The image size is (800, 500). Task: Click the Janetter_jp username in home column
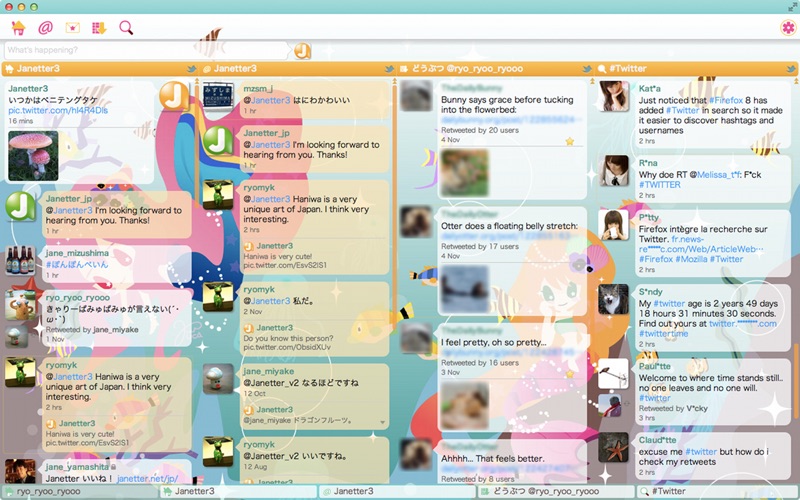pyautogui.click(x=68, y=198)
